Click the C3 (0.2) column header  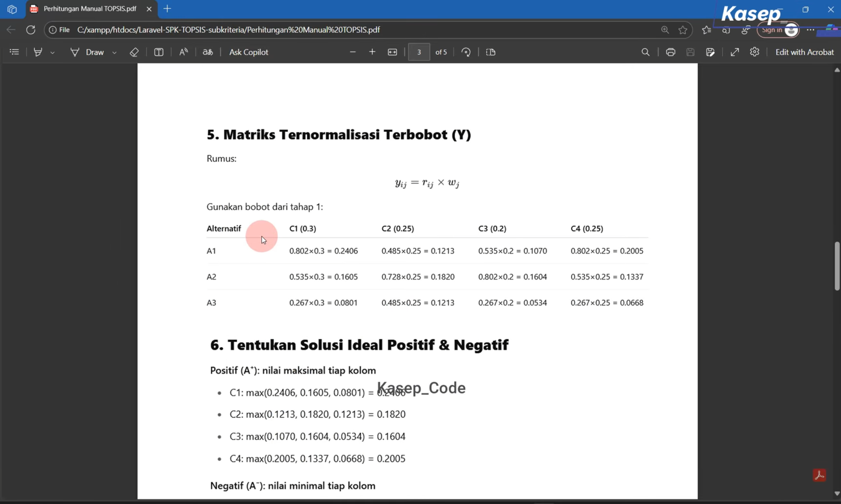point(492,228)
